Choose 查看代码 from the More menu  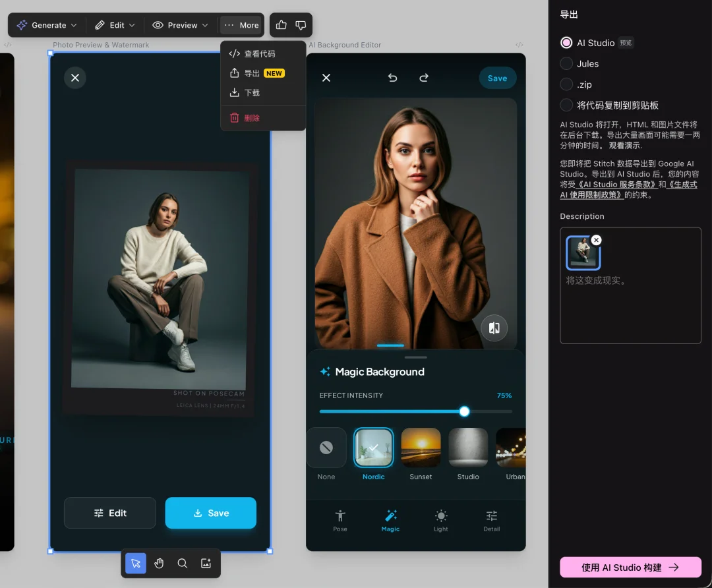pyautogui.click(x=259, y=54)
